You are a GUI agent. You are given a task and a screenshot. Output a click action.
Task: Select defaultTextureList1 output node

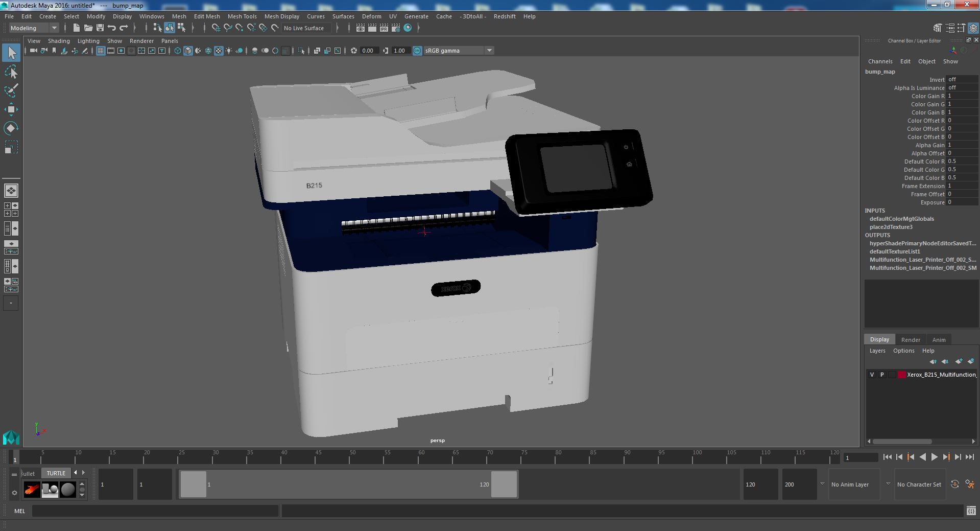[x=895, y=251]
